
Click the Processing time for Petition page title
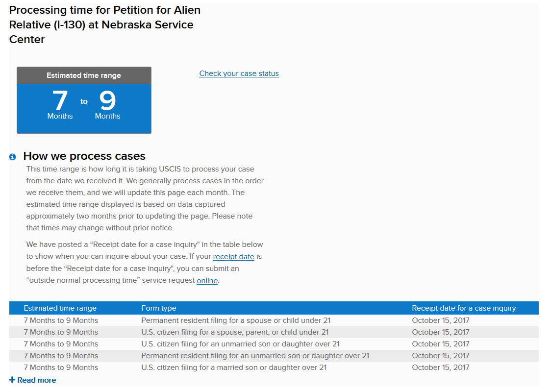(x=105, y=24)
